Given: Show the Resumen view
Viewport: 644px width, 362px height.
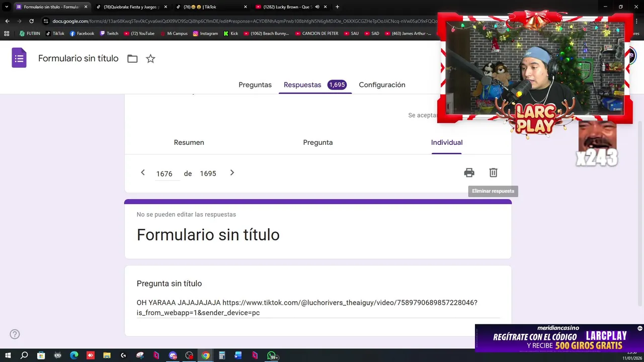Looking at the screenshot, I should [189, 142].
